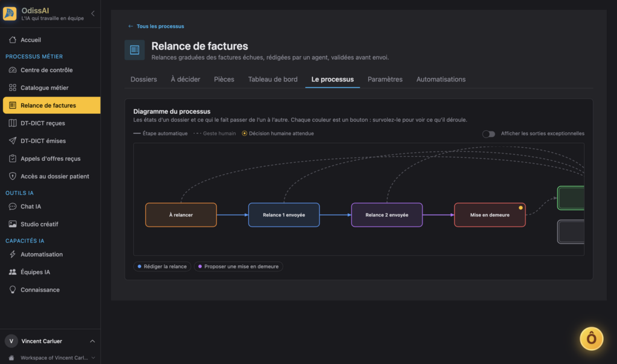Click the Connaissance lightbulb icon
The height and width of the screenshot is (364, 617).
[13, 290]
